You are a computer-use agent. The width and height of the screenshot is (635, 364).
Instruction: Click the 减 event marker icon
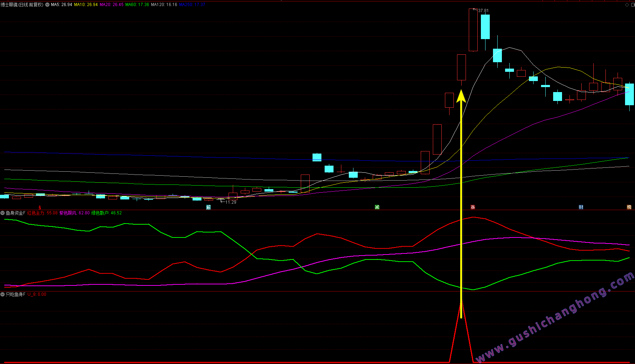[x=377, y=207]
